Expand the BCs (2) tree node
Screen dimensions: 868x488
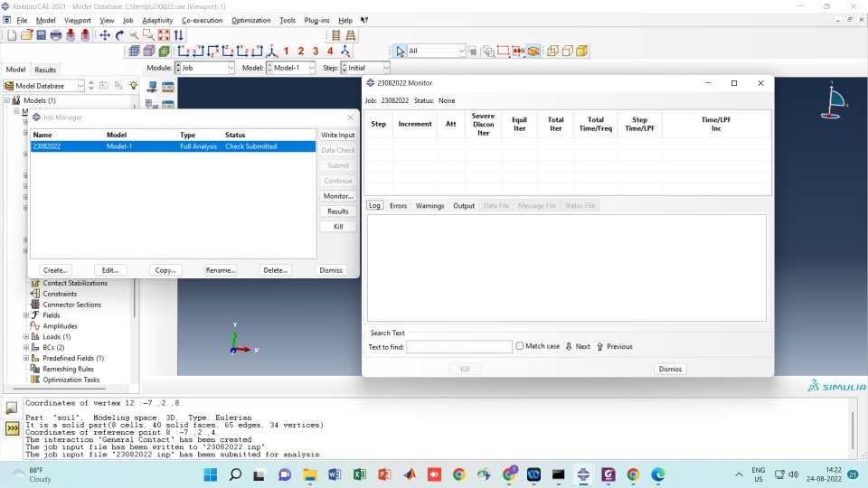[x=26, y=347]
